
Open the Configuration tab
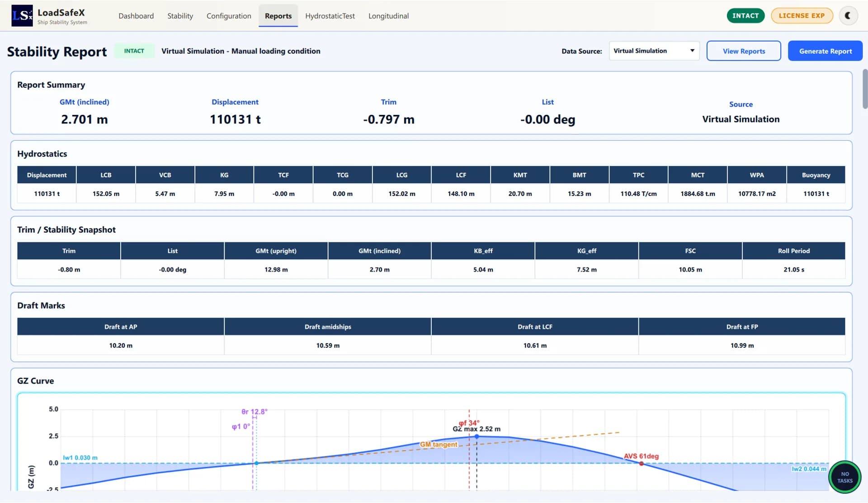pos(229,16)
